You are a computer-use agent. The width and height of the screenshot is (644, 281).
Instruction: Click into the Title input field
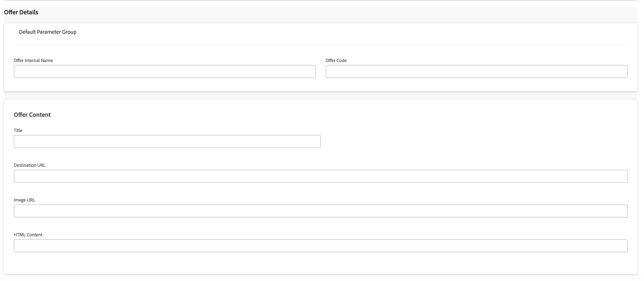[167, 142]
